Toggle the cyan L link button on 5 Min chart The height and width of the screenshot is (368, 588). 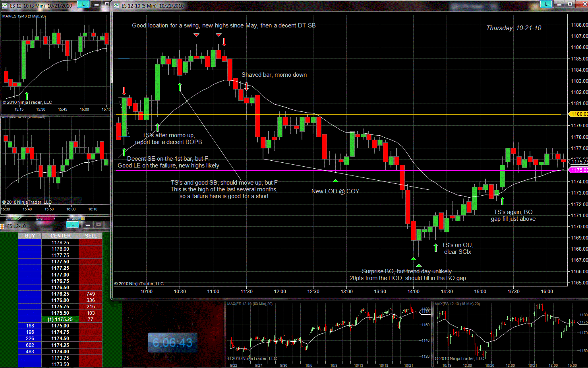(546, 4)
